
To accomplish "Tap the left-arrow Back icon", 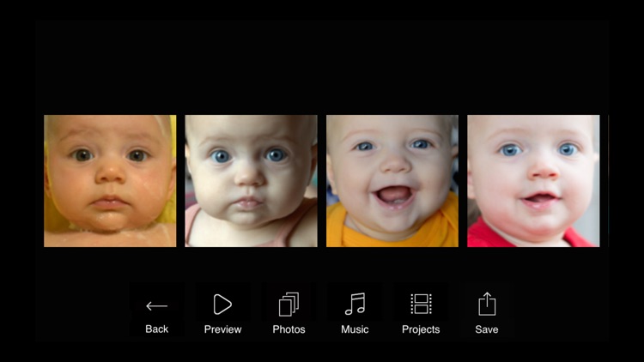I will pos(156,305).
